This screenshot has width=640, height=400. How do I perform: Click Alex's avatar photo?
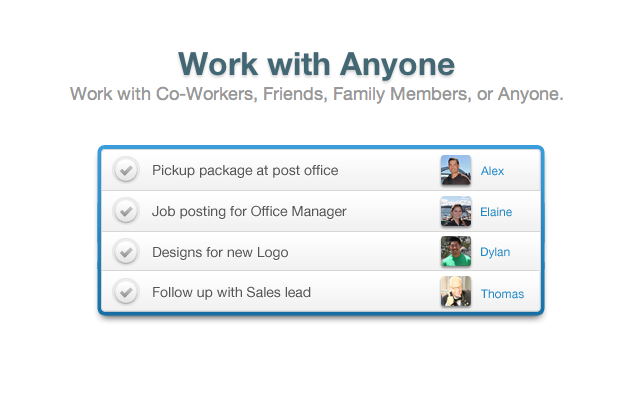tap(455, 171)
